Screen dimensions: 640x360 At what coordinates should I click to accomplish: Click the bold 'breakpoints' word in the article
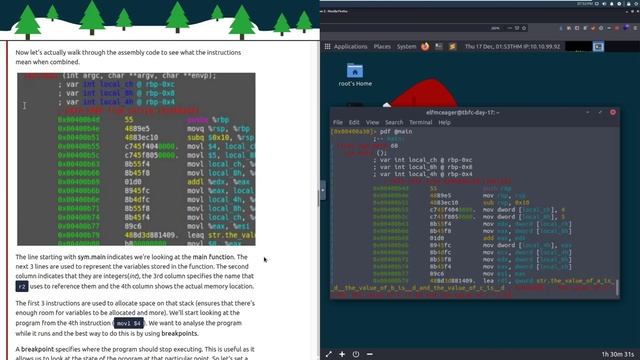(x=180, y=333)
